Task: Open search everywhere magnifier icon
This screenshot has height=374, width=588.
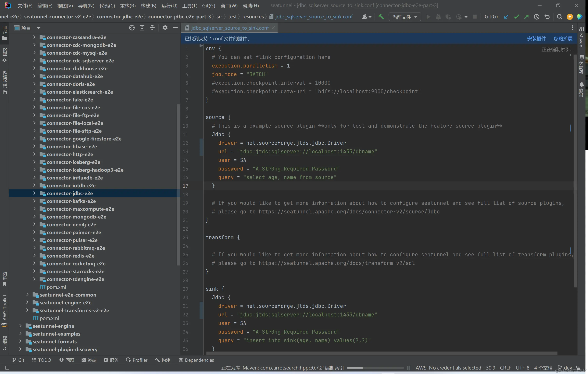Action: click(560, 17)
